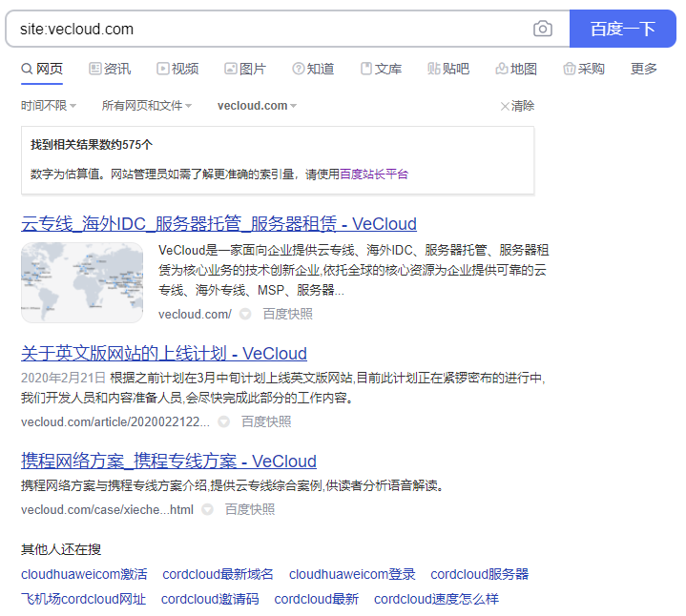Expand the 所有网页和文件 file type dropdown

click(x=147, y=106)
